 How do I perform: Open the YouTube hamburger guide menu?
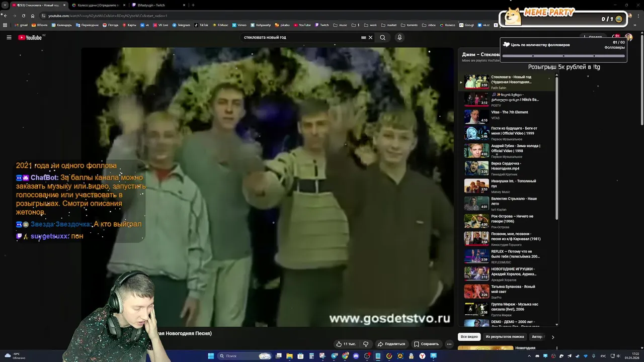tap(9, 37)
